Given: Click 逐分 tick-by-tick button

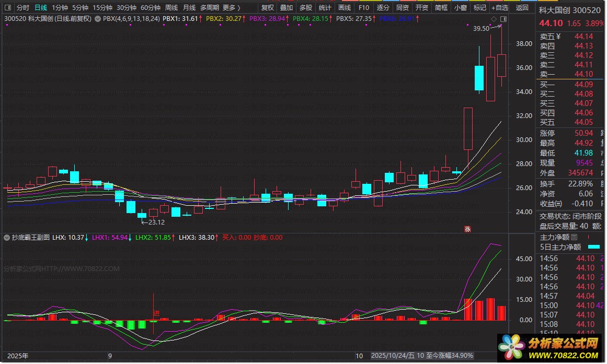Looking at the screenshot, I should coord(383,7).
